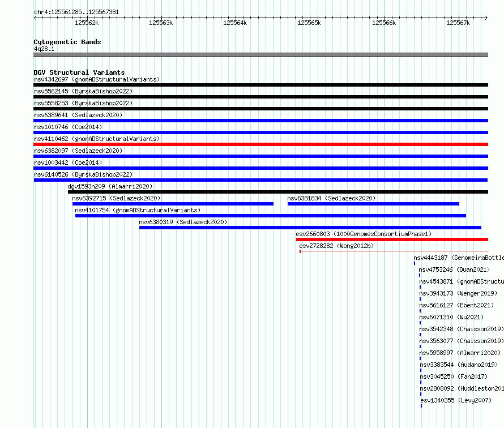Open esv2660803 1000GenomesConsortiumPhase1 variant
This screenshot has height=428, width=504.
pyautogui.click(x=364, y=234)
